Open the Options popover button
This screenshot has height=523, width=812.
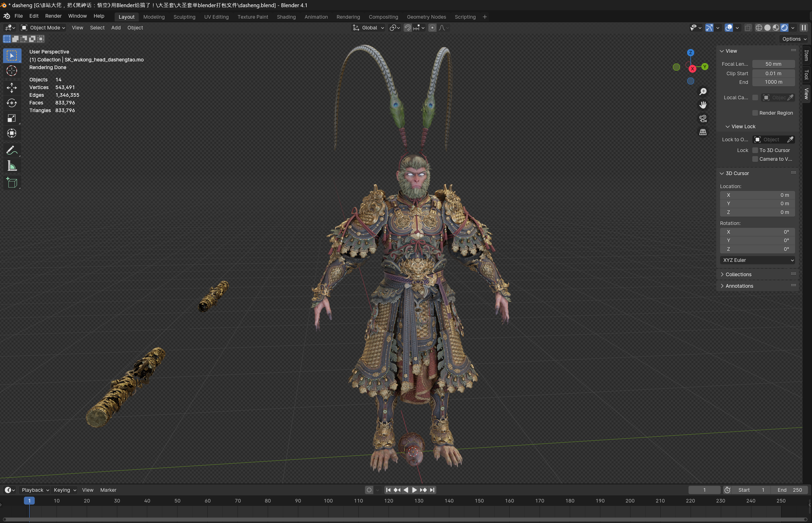click(794, 39)
